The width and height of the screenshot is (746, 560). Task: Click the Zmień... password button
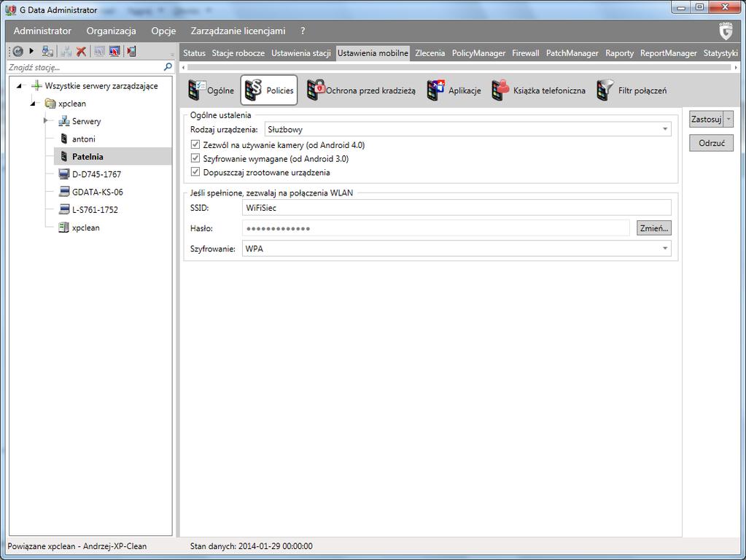654,228
